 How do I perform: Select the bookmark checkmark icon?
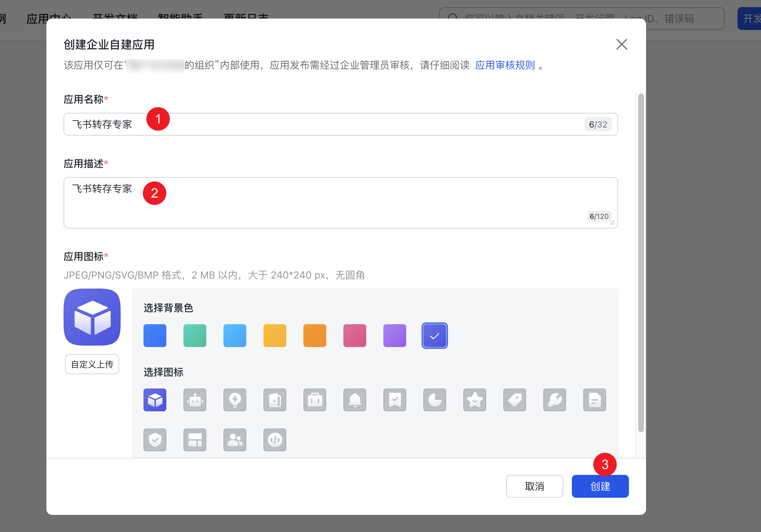(395, 400)
